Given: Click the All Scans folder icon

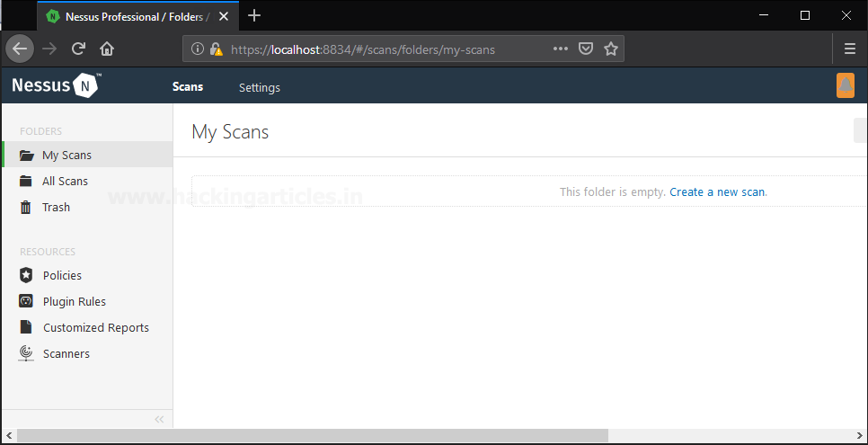Looking at the screenshot, I should tap(25, 182).
